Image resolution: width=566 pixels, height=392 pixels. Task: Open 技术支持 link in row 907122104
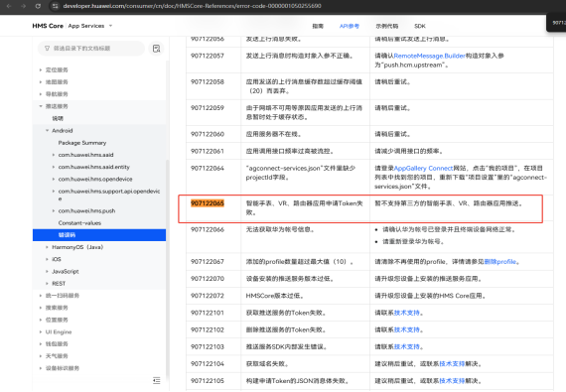click(x=452, y=363)
